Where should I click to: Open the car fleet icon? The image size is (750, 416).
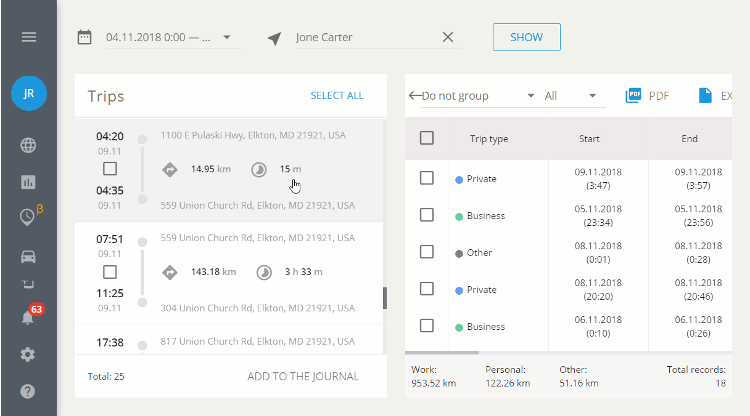(x=28, y=257)
